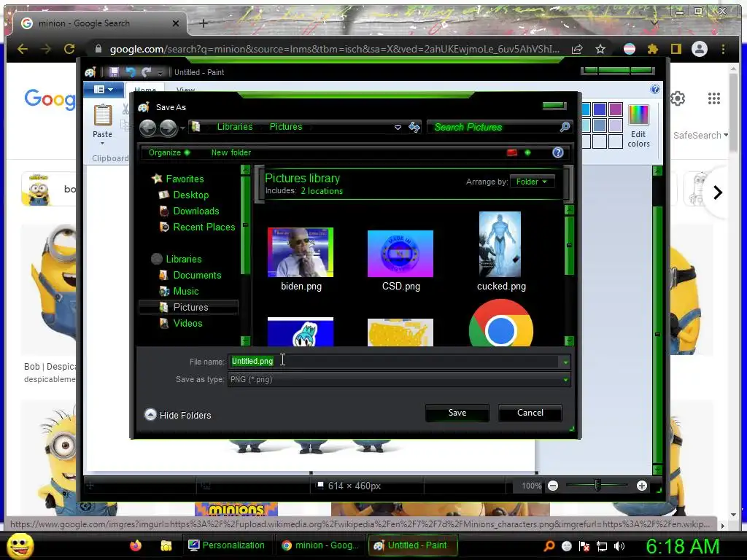Refresh the Pictures folder view
Screen dimensions: 747x560
click(x=414, y=127)
